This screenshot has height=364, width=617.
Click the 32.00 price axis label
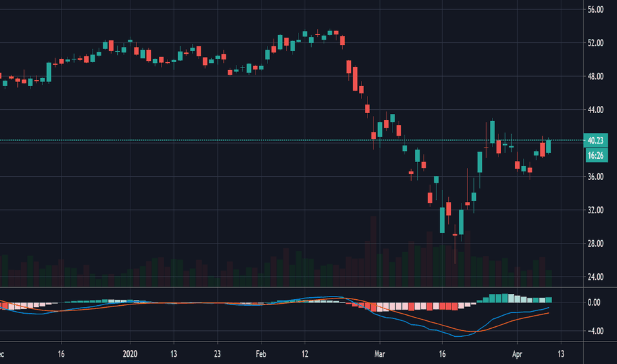point(595,210)
